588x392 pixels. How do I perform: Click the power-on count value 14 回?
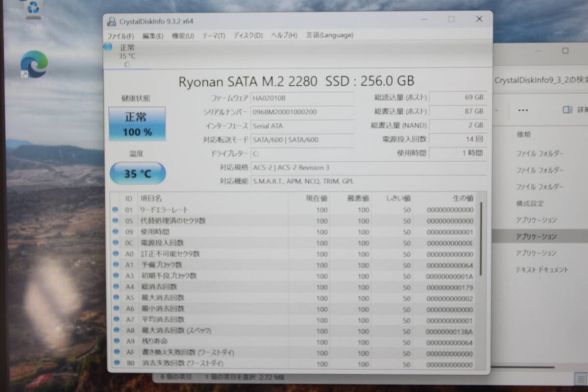(458, 139)
